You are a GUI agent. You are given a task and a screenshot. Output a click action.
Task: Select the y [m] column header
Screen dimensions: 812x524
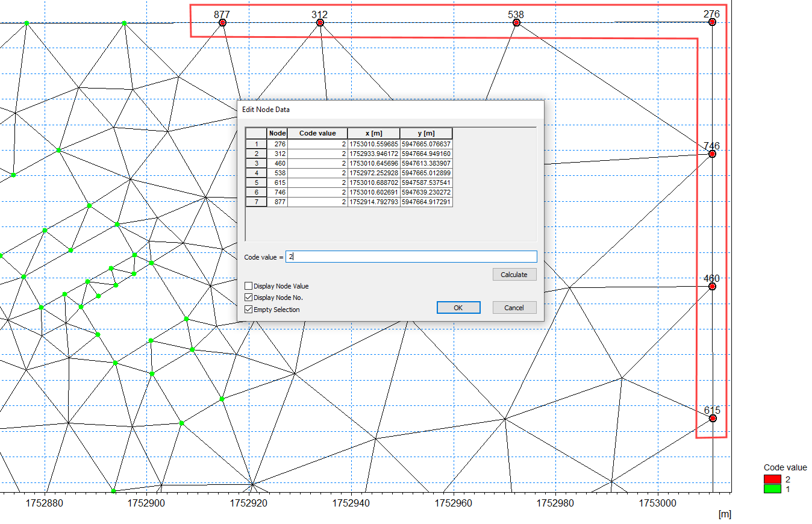point(426,133)
